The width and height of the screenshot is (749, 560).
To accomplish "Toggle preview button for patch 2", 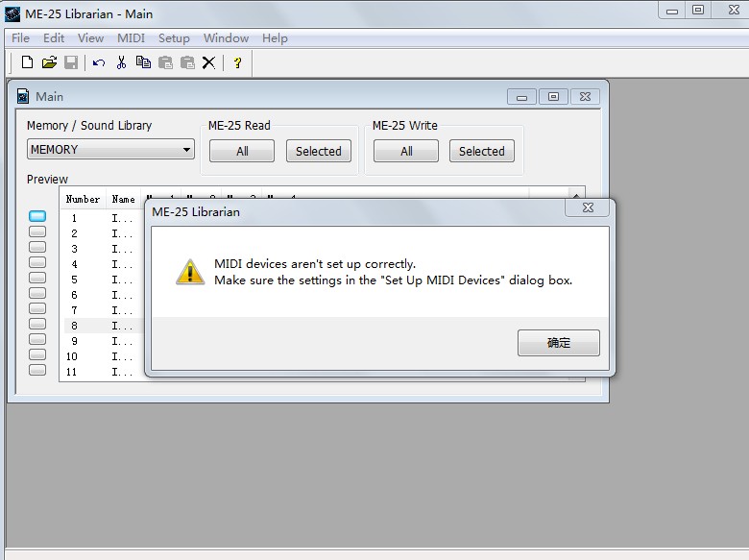I will pos(37,231).
